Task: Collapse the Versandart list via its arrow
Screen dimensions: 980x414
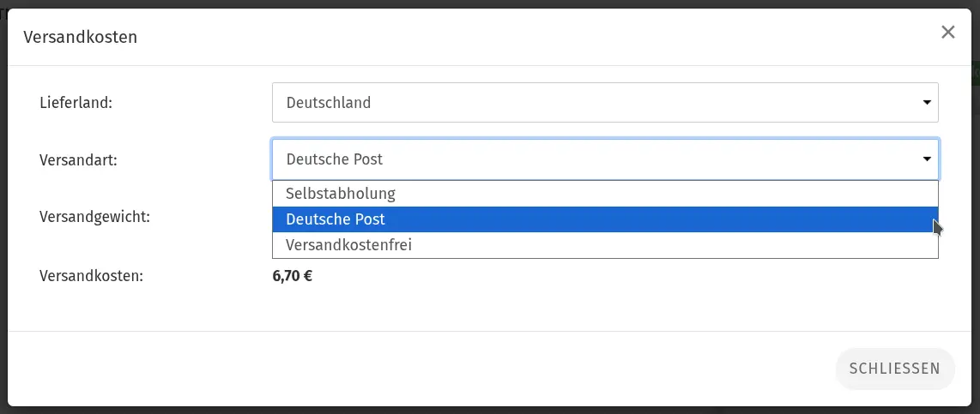Action: tap(927, 159)
